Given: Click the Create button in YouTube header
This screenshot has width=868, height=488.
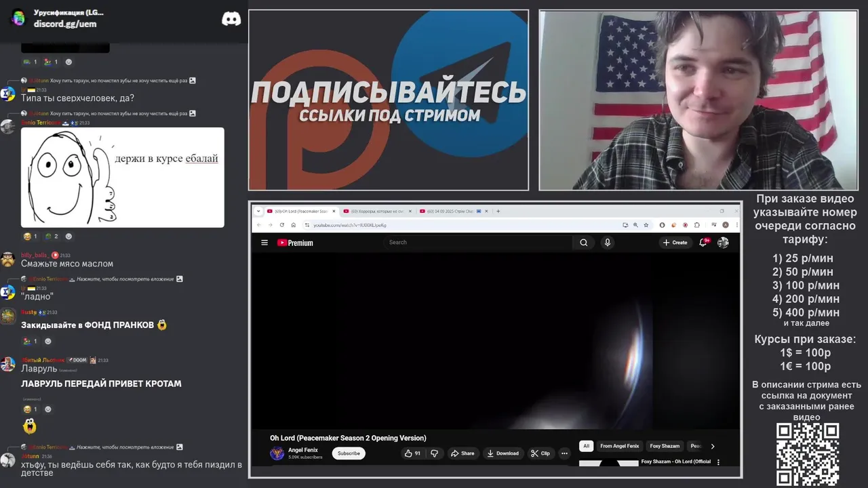Looking at the screenshot, I should (x=675, y=243).
